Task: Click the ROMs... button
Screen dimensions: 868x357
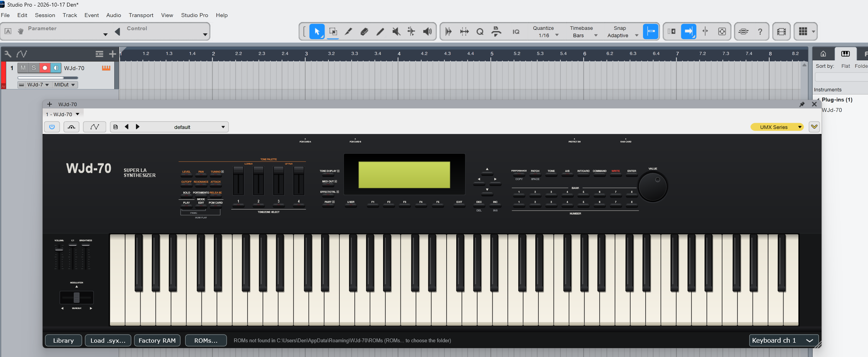Action: pyautogui.click(x=206, y=340)
